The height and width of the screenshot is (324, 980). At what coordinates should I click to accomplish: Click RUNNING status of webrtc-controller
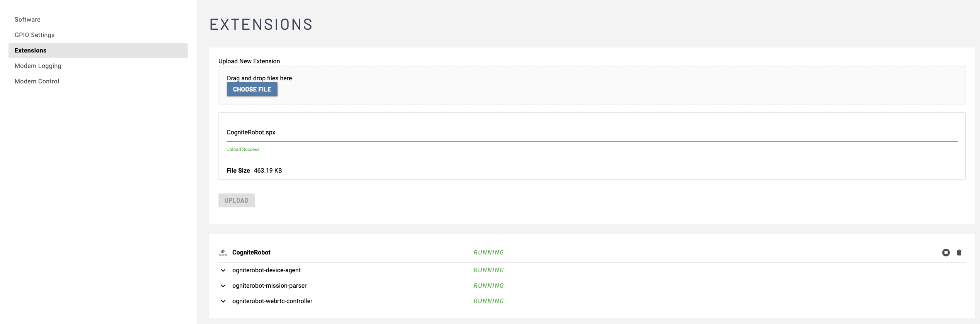click(489, 301)
